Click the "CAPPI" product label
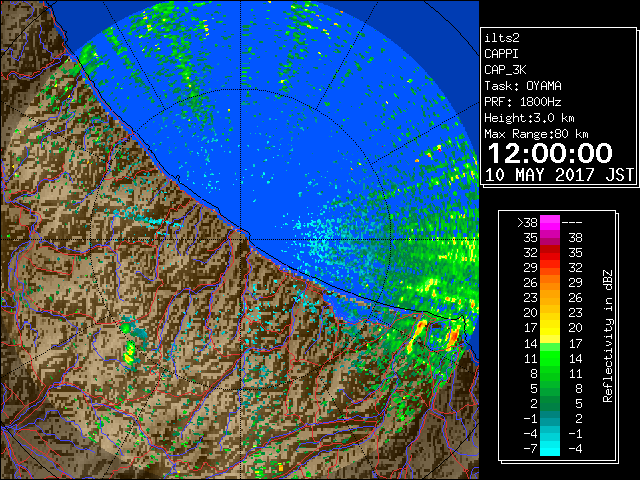Viewport: 640px width, 480px height. point(501,54)
